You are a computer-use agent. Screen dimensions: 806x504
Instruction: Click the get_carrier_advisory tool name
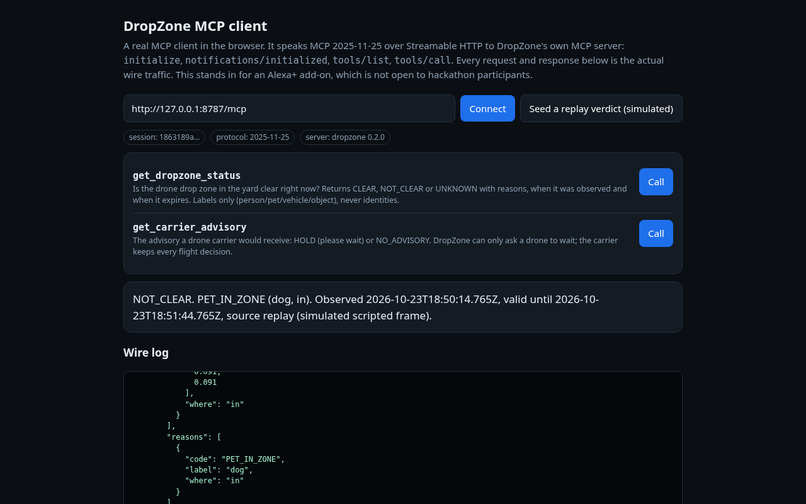click(189, 227)
